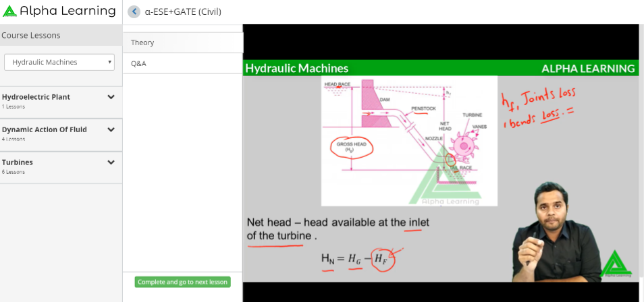This screenshot has width=644, height=302.
Task: Open the Q&A tab
Action: coord(138,63)
